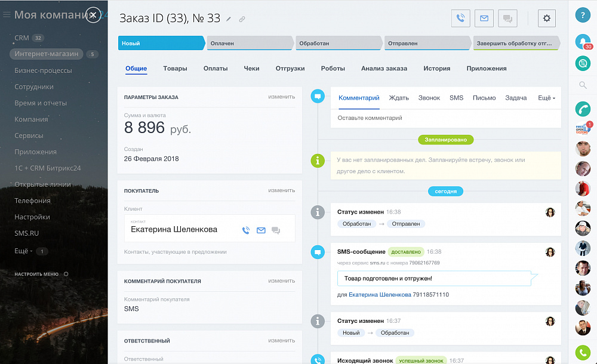The height and width of the screenshot is (364, 597).
Task: Open Открытые линии in left menu
Action: click(x=42, y=184)
